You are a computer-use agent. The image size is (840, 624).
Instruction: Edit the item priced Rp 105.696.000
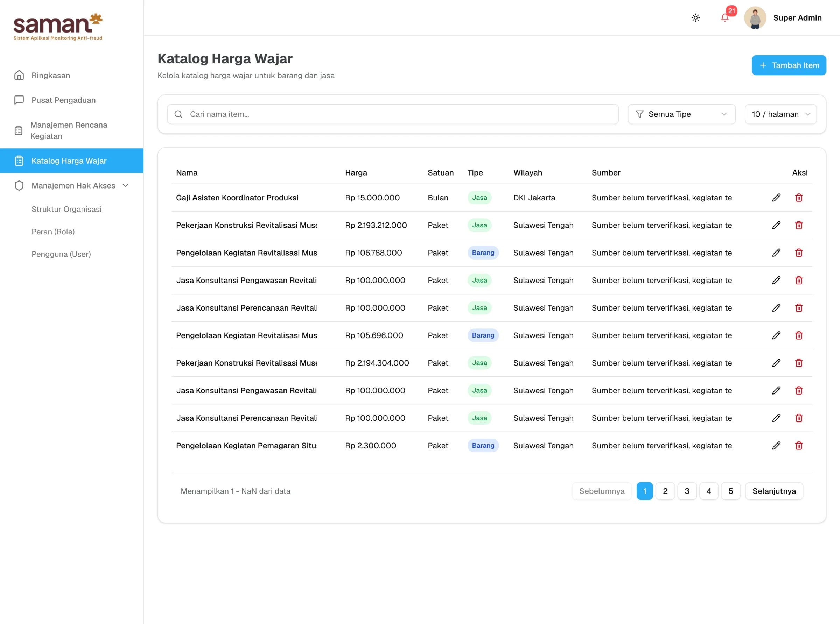click(776, 335)
